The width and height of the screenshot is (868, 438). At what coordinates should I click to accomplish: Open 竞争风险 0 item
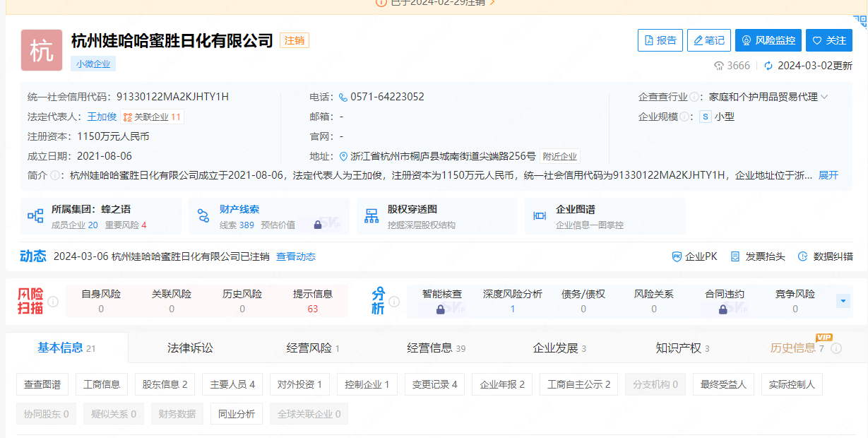click(795, 301)
